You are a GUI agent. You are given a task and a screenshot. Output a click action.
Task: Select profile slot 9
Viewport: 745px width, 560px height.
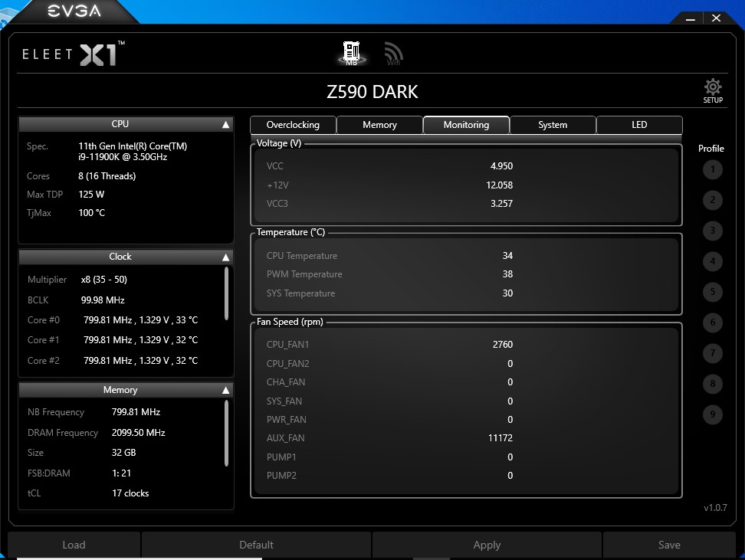click(712, 414)
